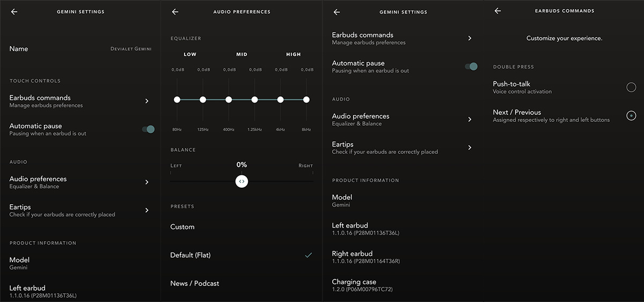Choose the News / Podcast preset
Screen dimensions: 644x302
(x=195, y=283)
